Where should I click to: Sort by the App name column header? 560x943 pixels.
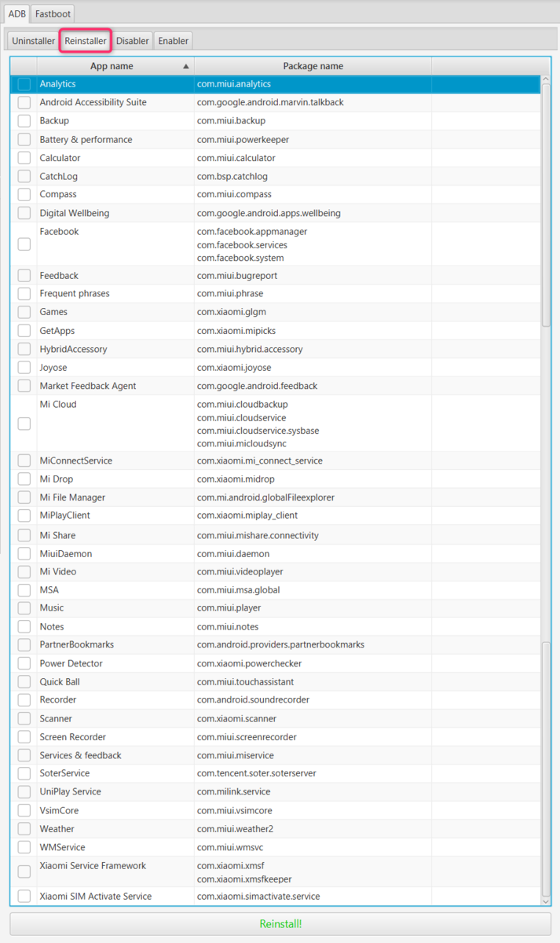pyautogui.click(x=115, y=66)
